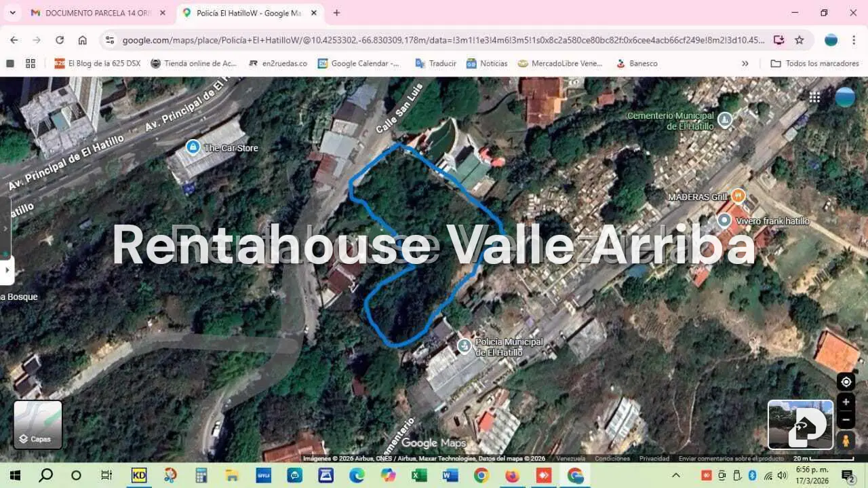Zoom in on the map with the plus button
868x488 pixels.
pos(846,402)
